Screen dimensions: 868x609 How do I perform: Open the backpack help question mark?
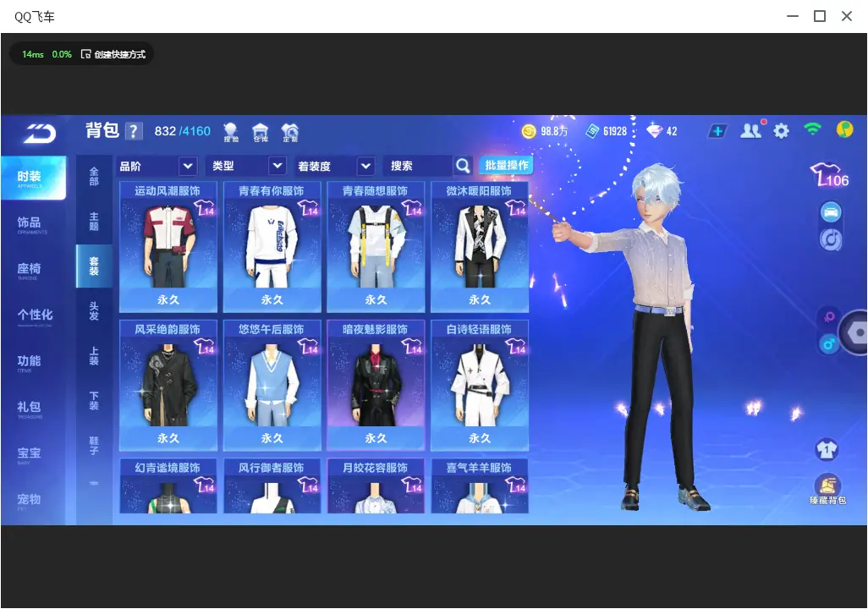point(134,131)
